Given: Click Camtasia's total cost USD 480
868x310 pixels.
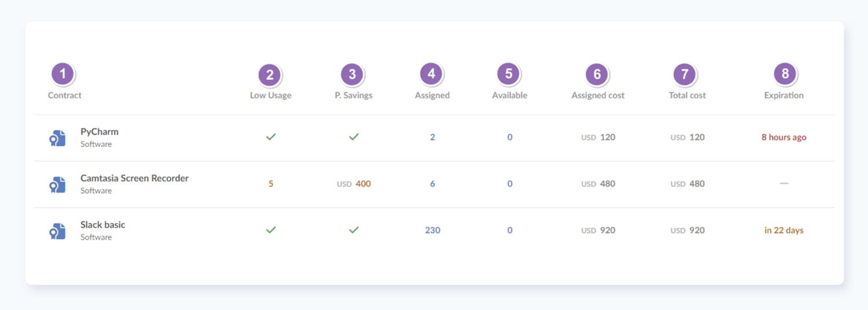Looking at the screenshot, I should 687,184.
